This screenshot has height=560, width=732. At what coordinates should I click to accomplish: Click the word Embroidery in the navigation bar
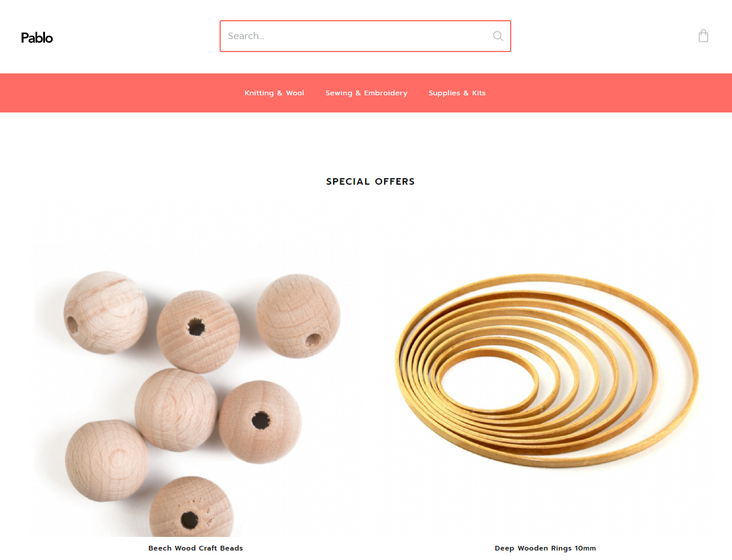click(x=386, y=93)
